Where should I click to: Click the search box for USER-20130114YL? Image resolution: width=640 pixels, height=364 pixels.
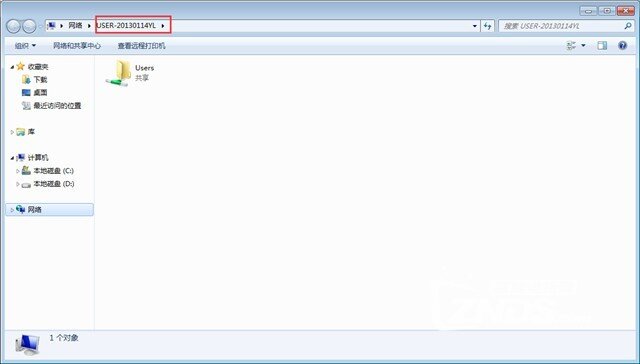coord(561,26)
